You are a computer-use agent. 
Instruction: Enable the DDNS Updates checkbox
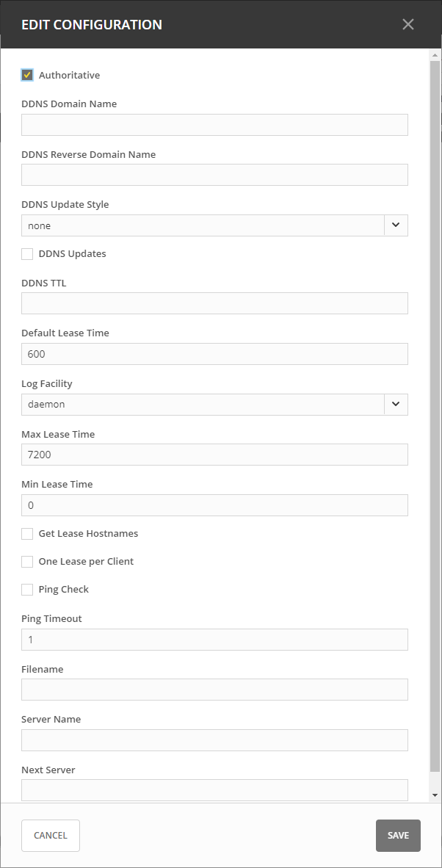pyautogui.click(x=27, y=254)
